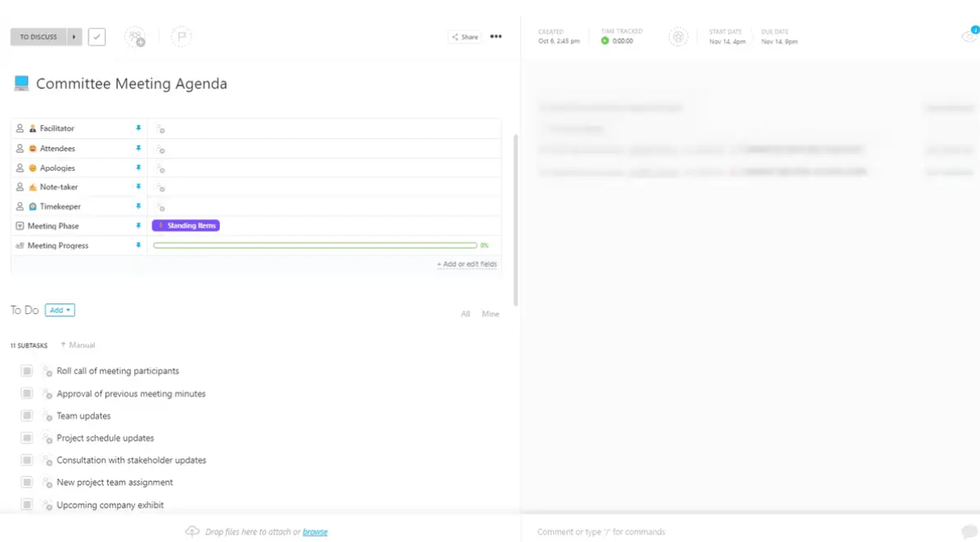The width and height of the screenshot is (980, 542).
Task: Toggle status box of Project schedule updates
Action: coord(27,437)
